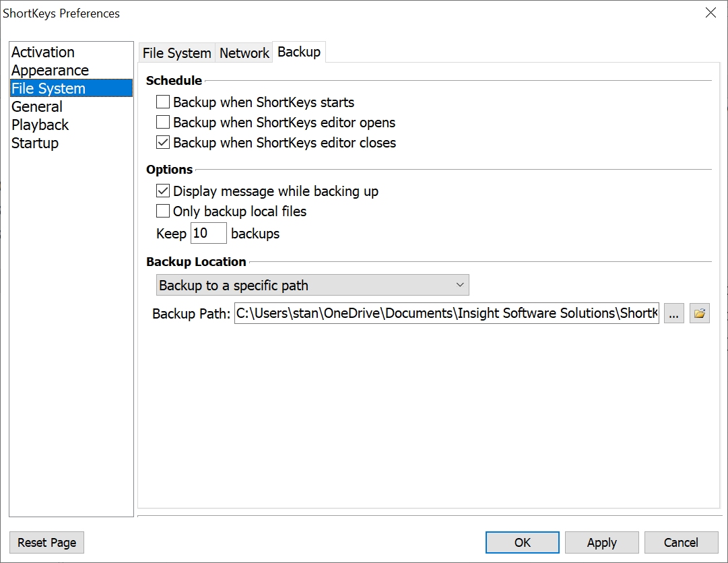Go to Playback preferences category
The image size is (728, 563).
coord(40,125)
